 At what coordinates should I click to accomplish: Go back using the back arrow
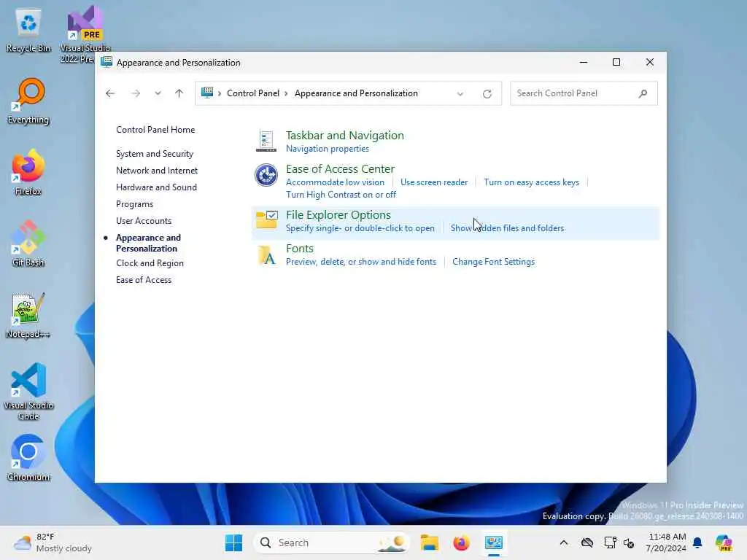click(110, 93)
